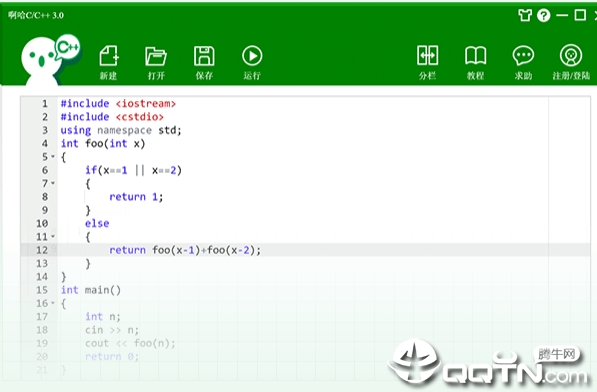597x392 pixels.
Task: Click the 'else' keyword
Action: point(97,223)
